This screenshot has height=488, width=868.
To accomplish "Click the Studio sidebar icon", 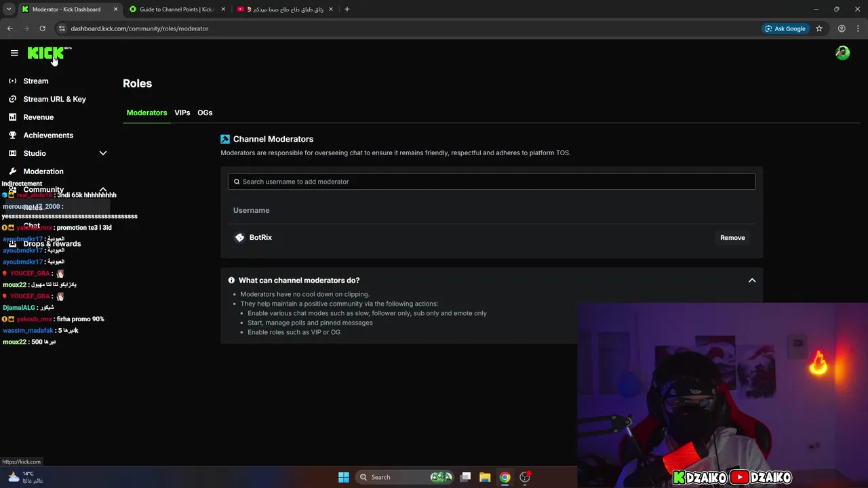I will (12, 153).
